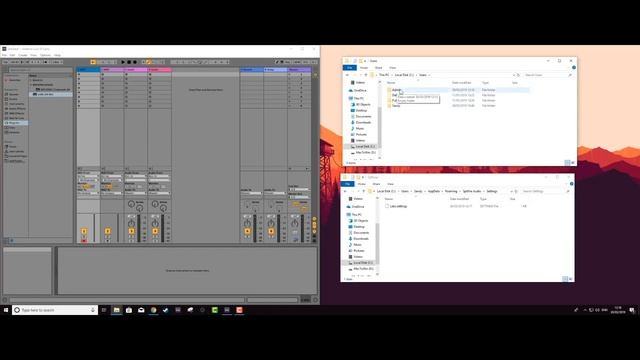
Task: Open Master Out chooser in Ableton
Action: click(299, 197)
